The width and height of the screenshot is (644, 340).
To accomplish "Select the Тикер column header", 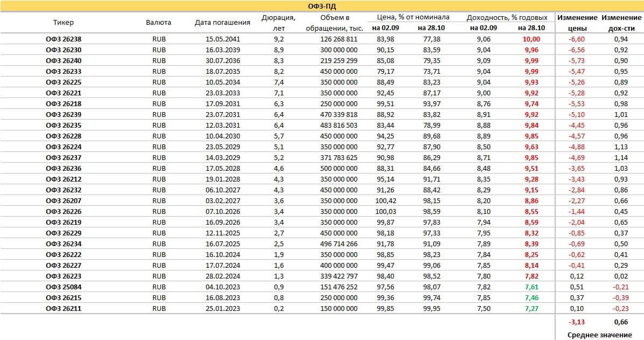I will [x=64, y=23].
